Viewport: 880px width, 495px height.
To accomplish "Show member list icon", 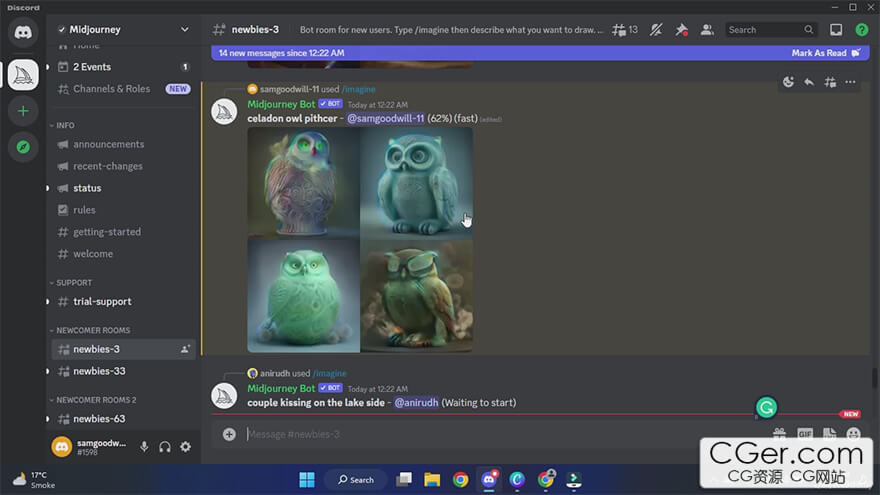I will [707, 30].
